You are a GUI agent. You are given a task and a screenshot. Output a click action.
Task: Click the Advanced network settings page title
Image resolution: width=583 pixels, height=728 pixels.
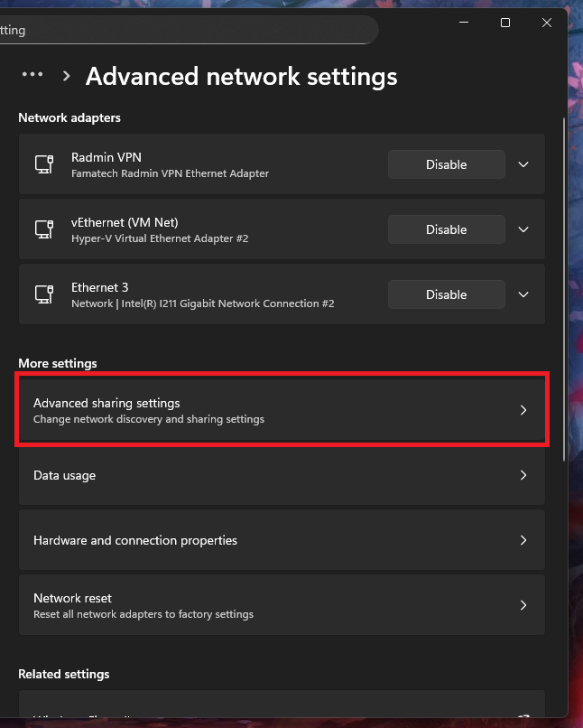(241, 76)
